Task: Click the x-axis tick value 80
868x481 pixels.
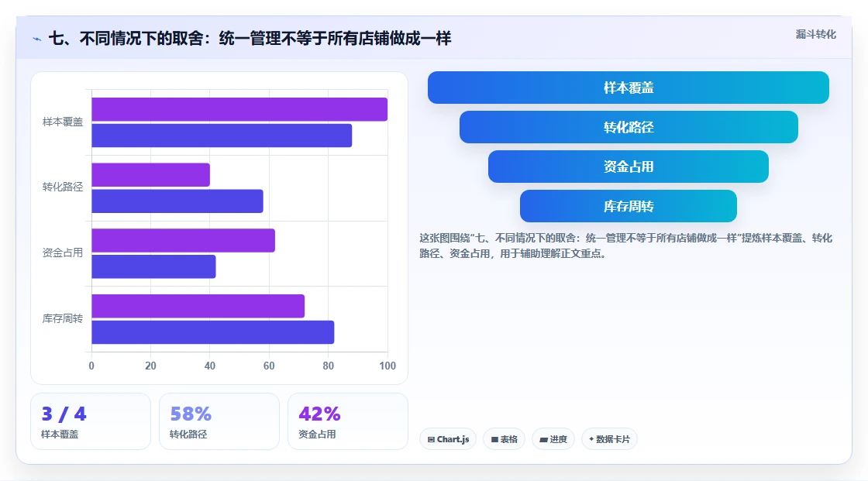Action: [x=329, y=366]
